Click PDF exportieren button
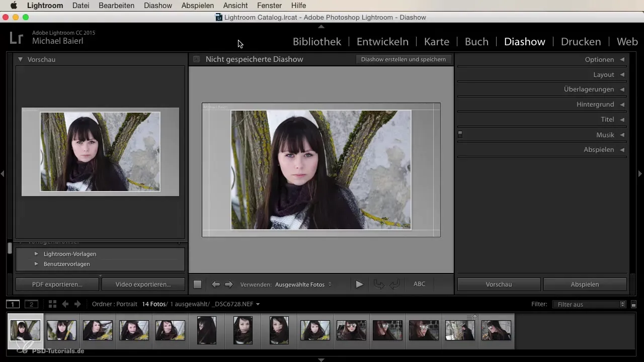Image resolution: width=644 pixels, height=362 pixels. click(x=57, y=285)
